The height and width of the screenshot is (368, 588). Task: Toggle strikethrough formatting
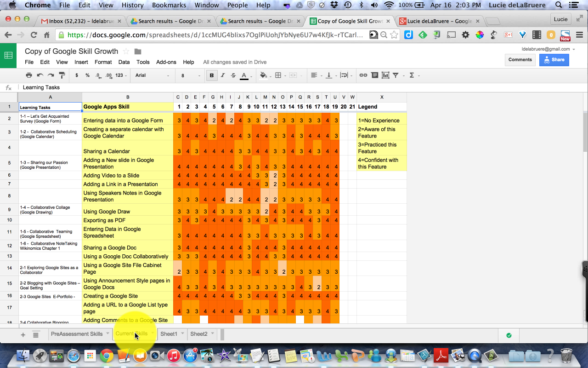tap(233, 75)
